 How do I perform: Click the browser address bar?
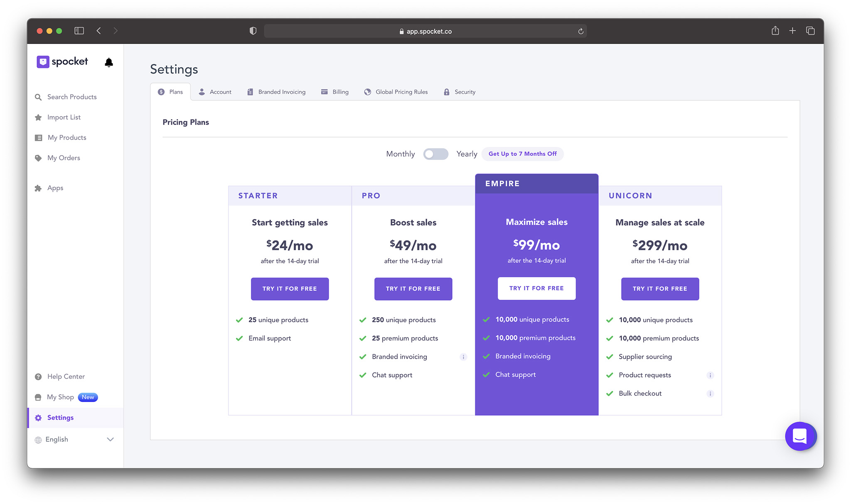click(x=425, y=31)
